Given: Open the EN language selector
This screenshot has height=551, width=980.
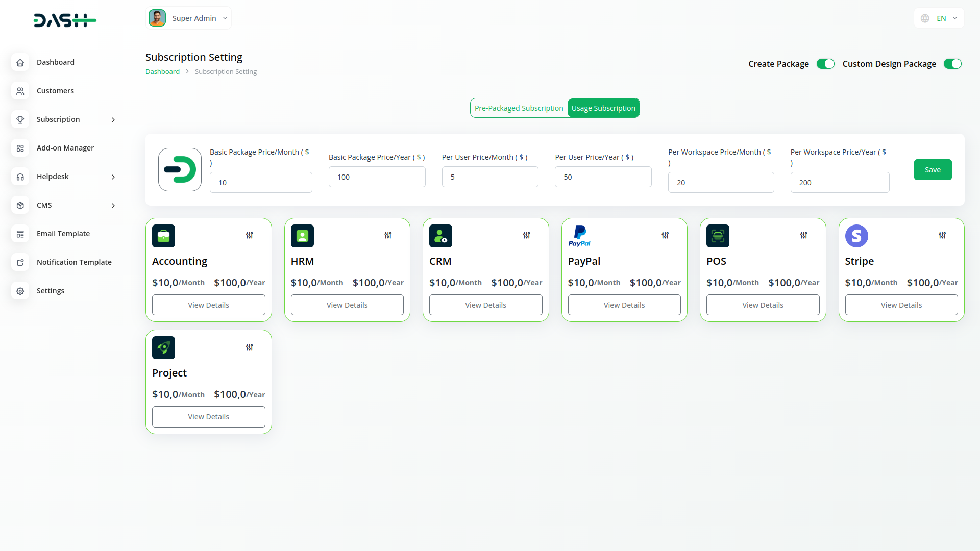Looking at the screenshot, I should tap(939, 18).
